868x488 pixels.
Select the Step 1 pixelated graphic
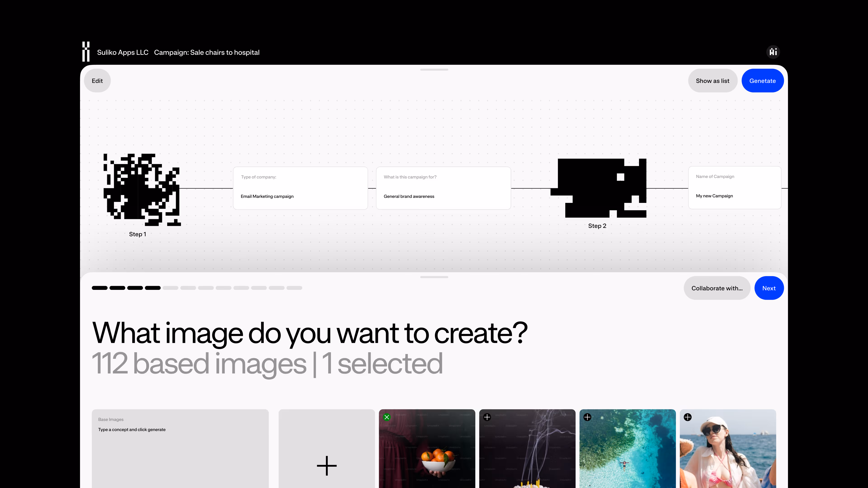click(x=142, y=190)
